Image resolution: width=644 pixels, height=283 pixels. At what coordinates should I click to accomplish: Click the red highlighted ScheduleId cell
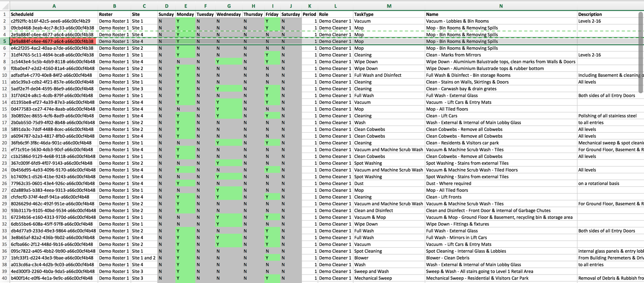[53, 41]
